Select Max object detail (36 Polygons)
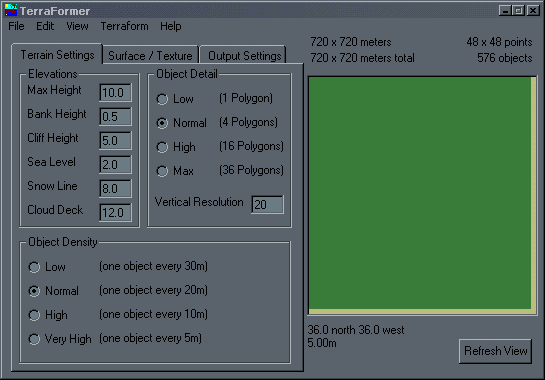 (162, 171)
